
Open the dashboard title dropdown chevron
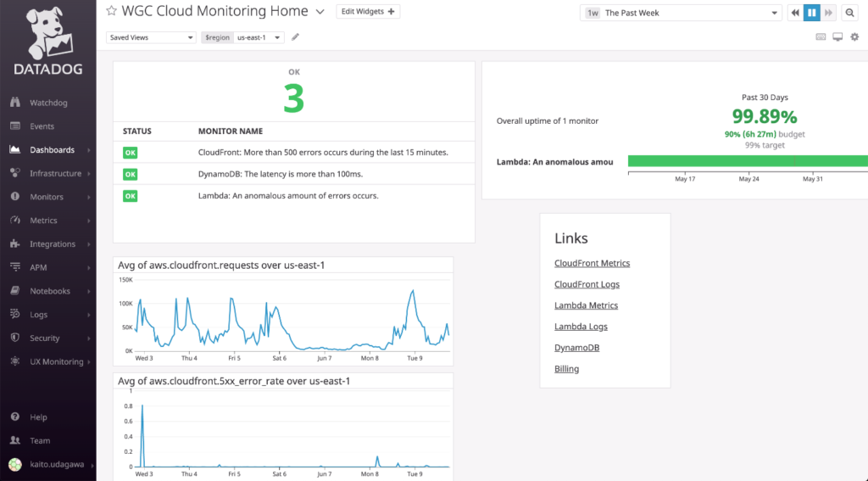point(320,12)
